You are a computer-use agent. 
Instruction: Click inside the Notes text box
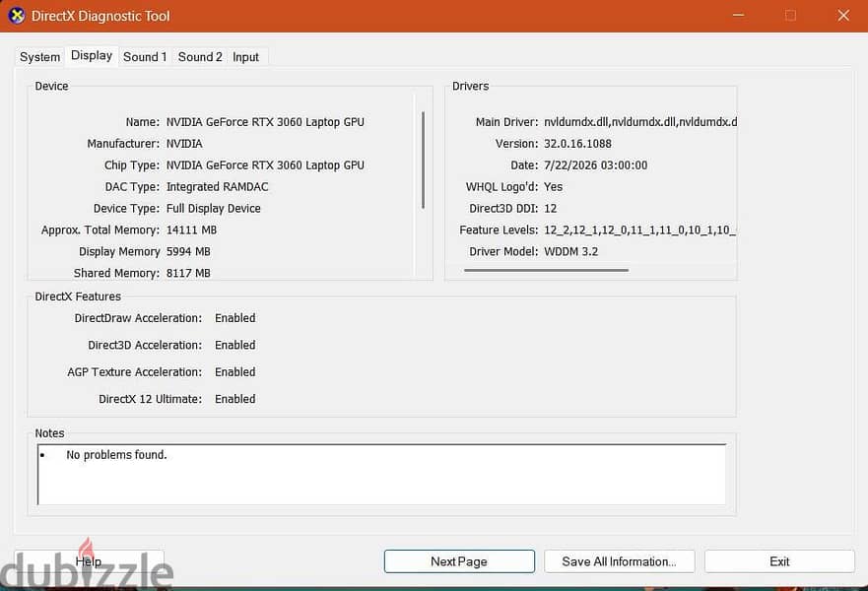pos(381,474)
